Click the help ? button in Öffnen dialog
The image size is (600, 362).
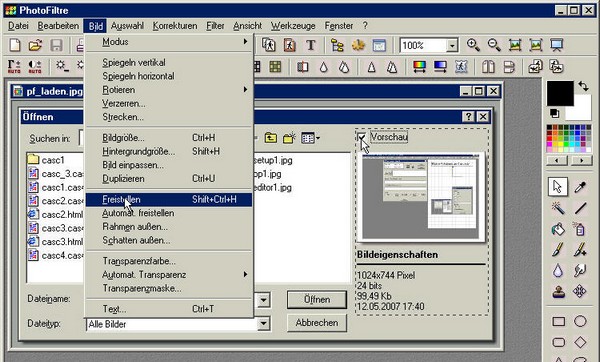coord(468,116)
